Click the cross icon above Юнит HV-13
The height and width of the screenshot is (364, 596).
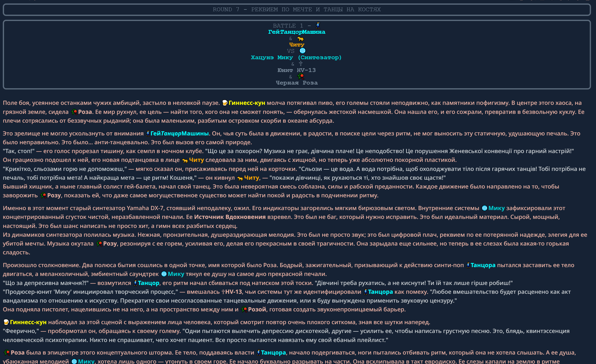tap(300, 64)
